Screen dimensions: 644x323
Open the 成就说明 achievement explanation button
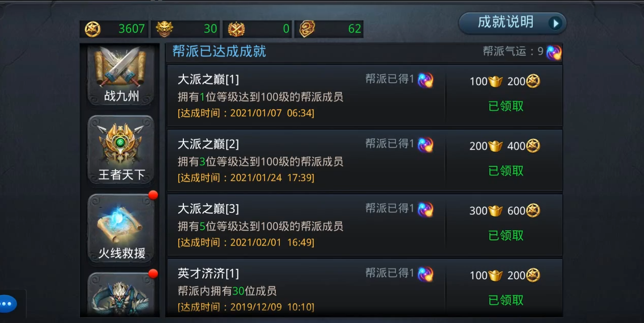coord(512,23)
